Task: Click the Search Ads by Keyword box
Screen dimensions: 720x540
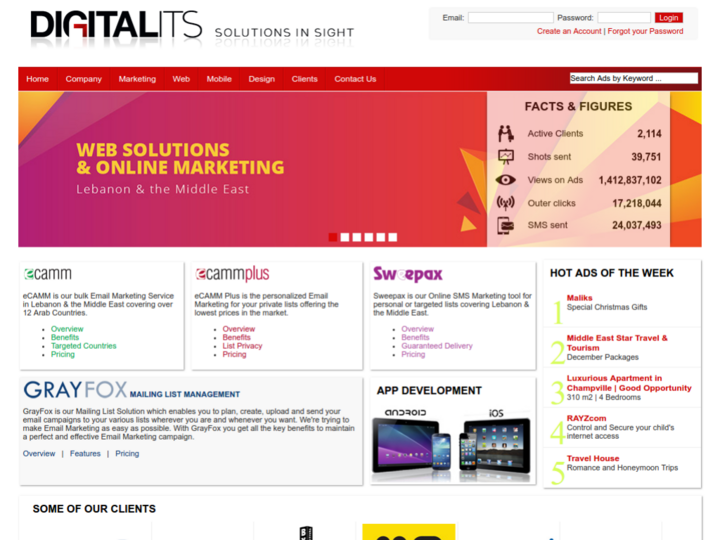Action: point(633,78)
